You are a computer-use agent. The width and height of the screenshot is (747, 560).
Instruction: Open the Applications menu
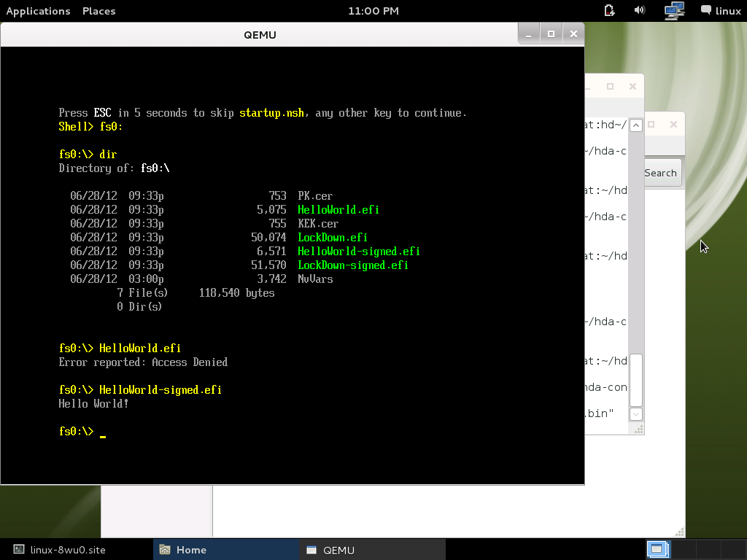38,11
